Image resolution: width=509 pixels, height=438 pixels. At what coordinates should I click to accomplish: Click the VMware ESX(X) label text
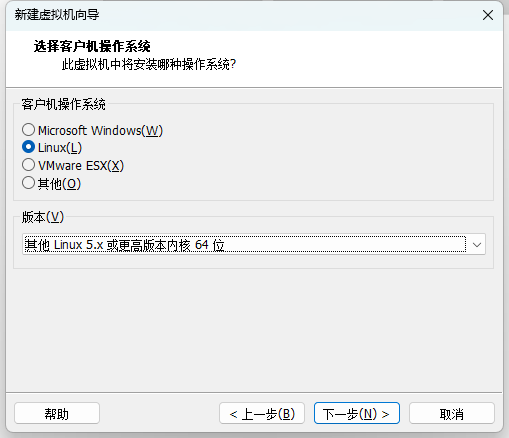[x=81, y=165]
